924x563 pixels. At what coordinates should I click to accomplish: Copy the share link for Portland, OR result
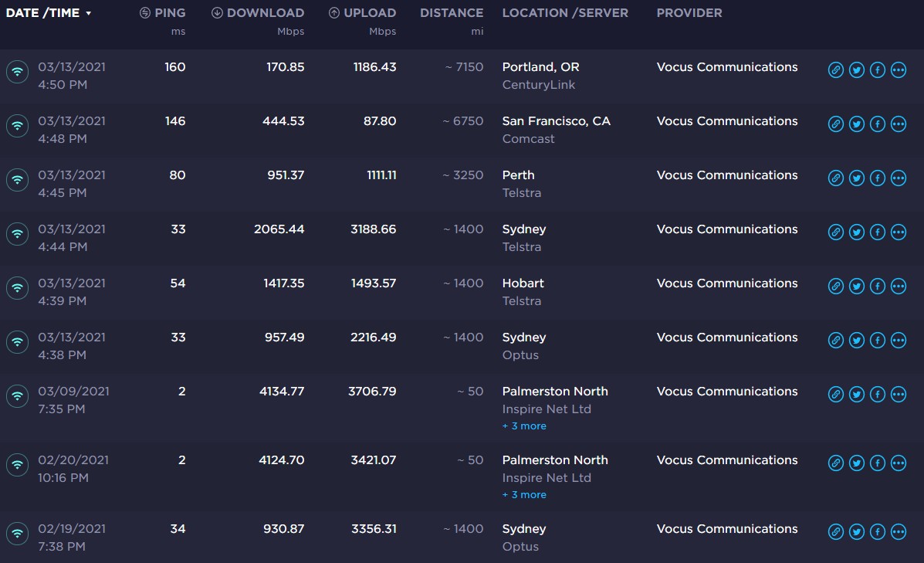pos(835,70)
